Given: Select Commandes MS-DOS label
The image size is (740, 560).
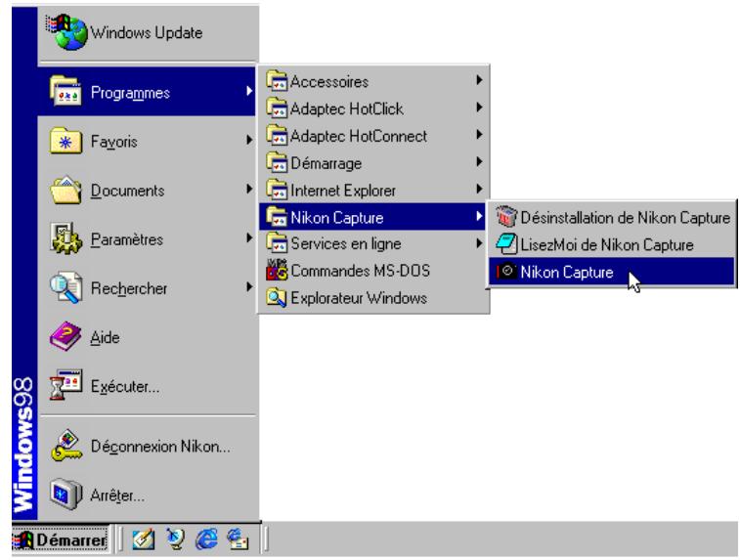Looking at the screenshot, I should [x=361, y=271].
